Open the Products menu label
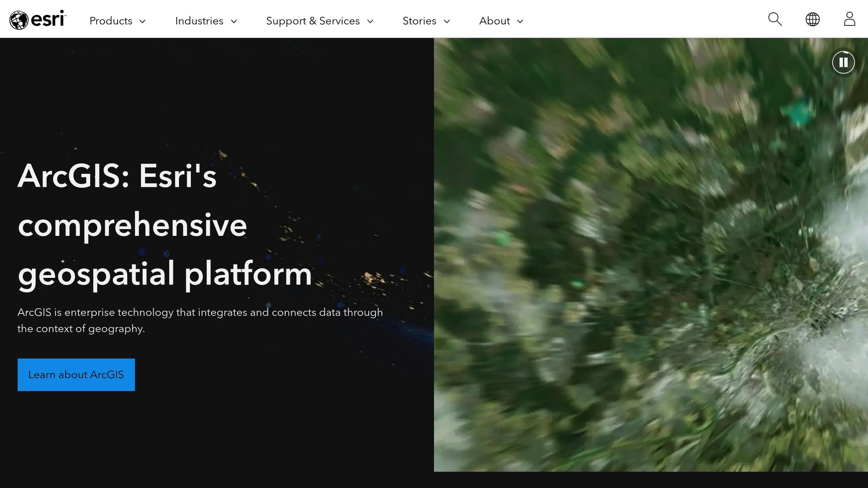868x488 pixels. [x=111, y=21]
